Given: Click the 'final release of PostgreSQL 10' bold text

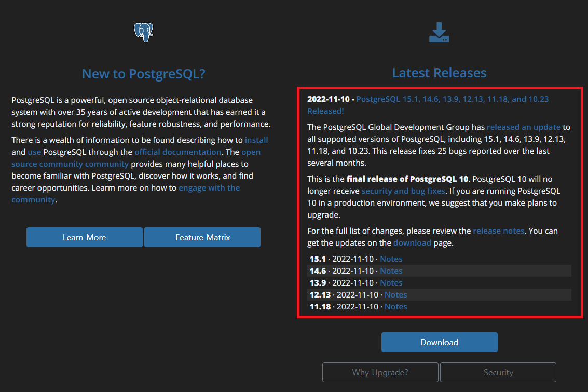Looking at the screenshot, I should [407, 179].
